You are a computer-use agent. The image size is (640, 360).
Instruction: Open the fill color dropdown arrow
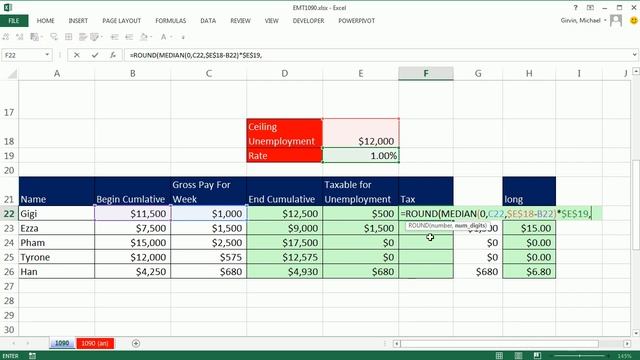tap(150, 37)
